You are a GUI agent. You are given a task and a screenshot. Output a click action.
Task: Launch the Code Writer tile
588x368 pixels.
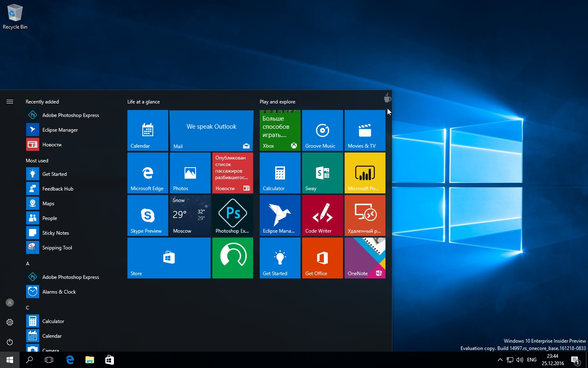322,215
